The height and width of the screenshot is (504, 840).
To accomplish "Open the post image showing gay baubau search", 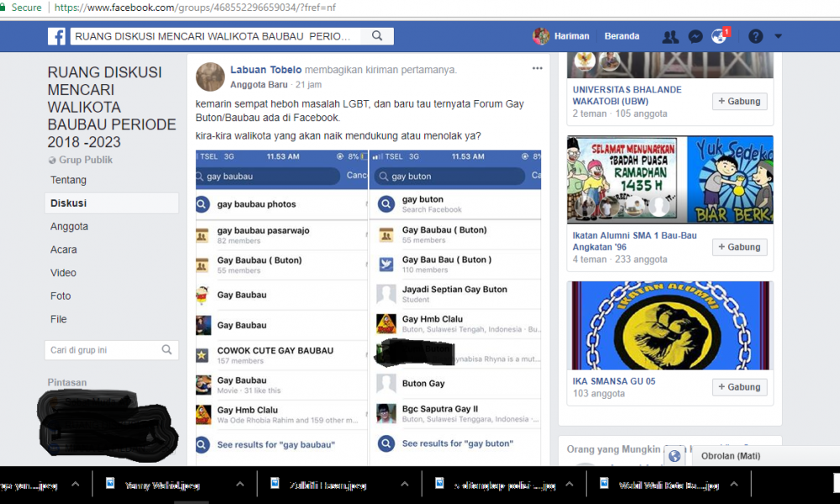I will click(x=281, y=308).
